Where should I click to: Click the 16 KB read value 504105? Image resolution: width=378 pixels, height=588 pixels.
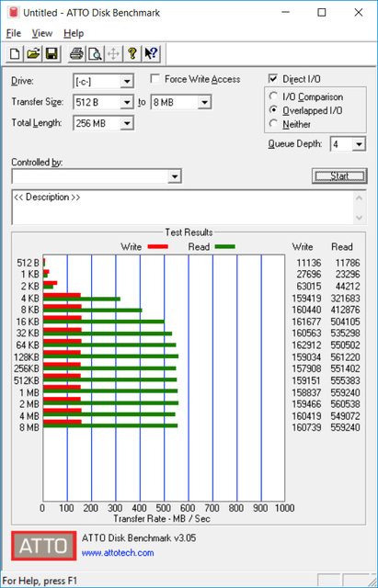(345, 322)
